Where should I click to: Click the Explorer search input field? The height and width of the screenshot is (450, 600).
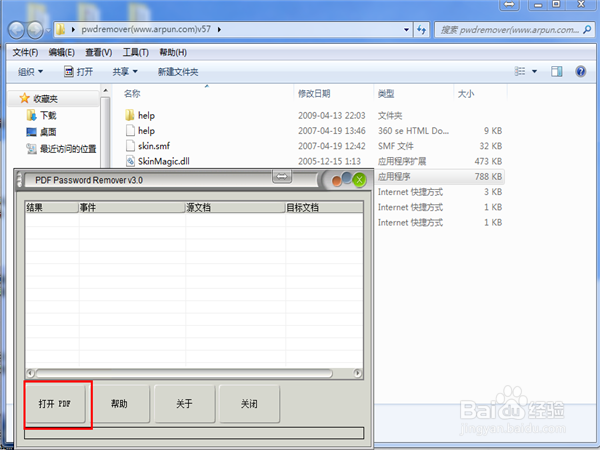509,30
